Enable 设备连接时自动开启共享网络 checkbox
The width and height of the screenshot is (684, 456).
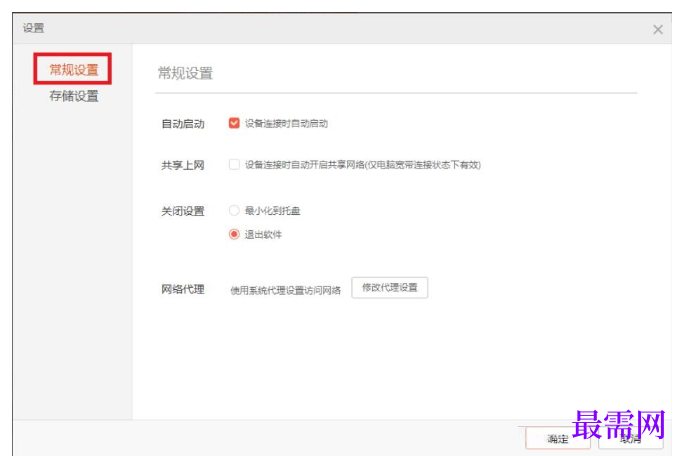click(234, 165)
